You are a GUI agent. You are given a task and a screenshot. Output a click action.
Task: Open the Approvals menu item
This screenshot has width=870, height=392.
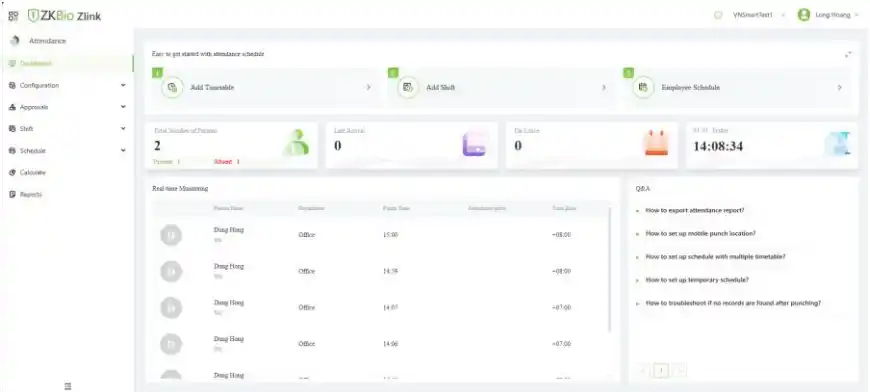67,107
